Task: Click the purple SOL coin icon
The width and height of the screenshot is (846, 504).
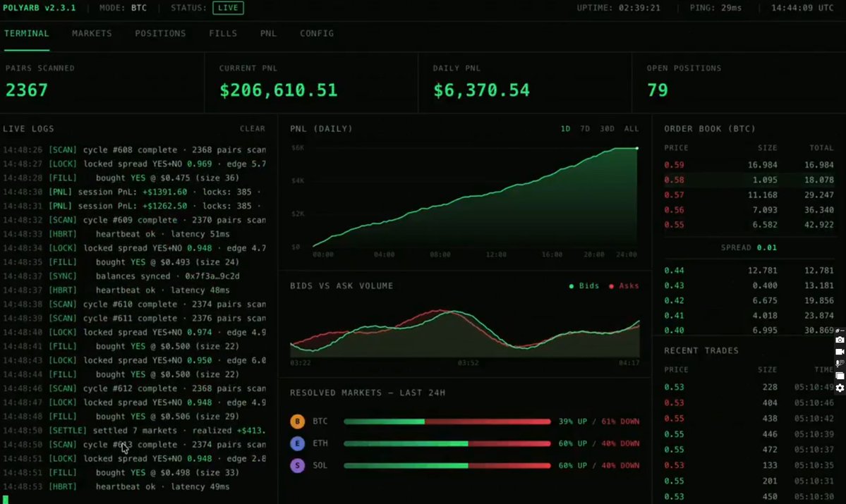Action: (x=297, y=466)
